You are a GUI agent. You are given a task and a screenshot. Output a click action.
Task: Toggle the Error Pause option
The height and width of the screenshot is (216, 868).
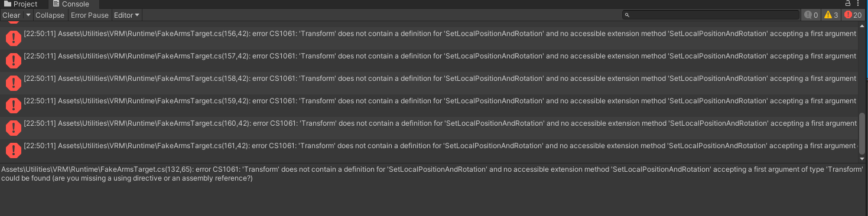tap(90, 15)
